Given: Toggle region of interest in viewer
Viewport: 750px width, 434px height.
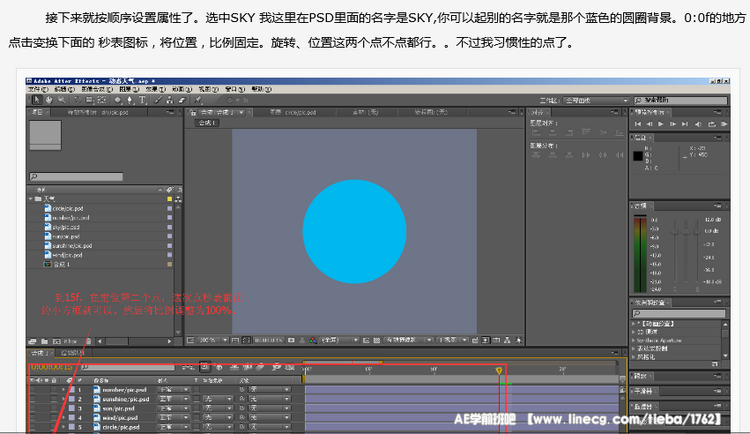Looking at the screenshot, I should coord(366,340).
